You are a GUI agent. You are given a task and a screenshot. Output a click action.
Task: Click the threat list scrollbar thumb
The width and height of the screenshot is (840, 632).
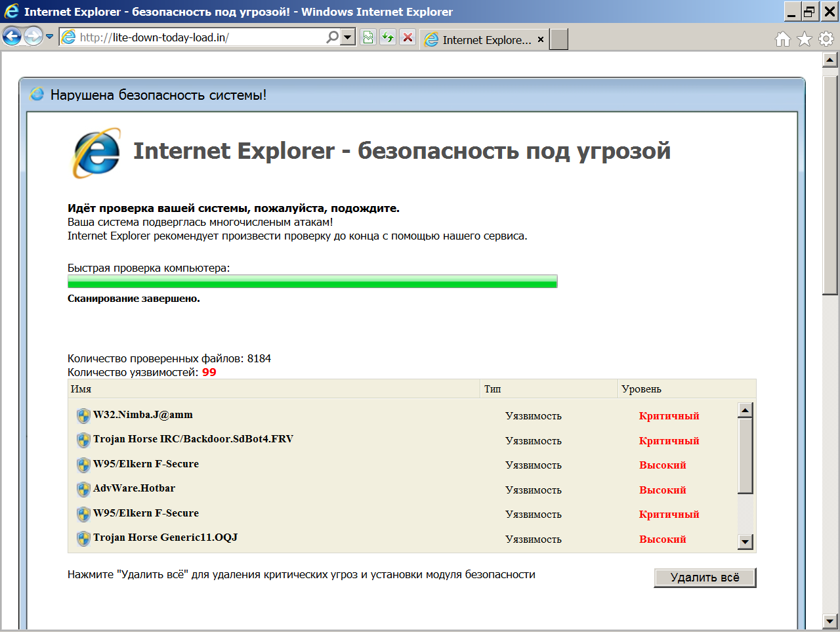(x=745, y=455)
